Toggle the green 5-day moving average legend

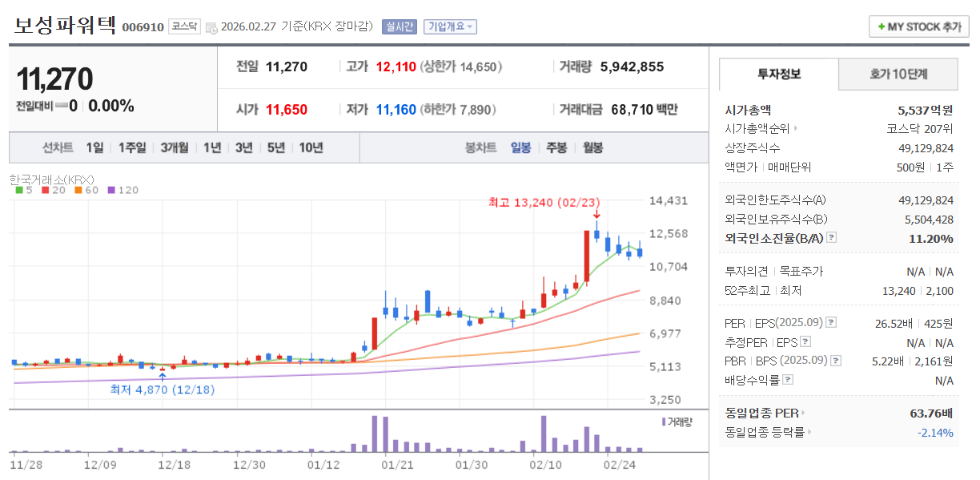click(x=20, y=191)
